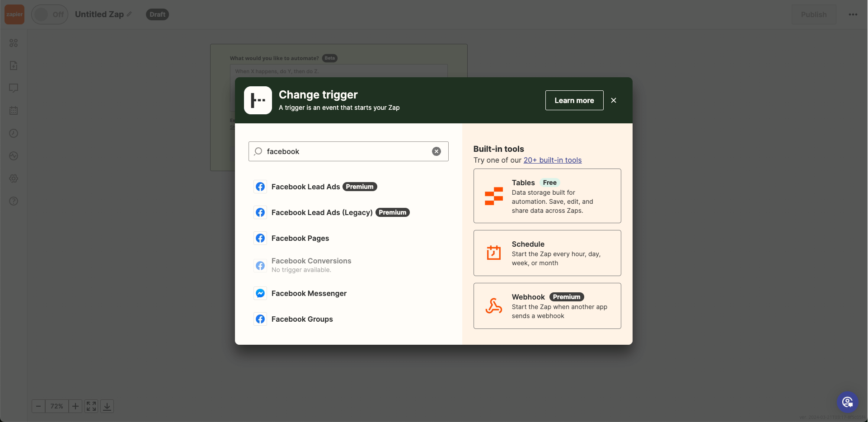Screen dimensions: 868x422
Task: Click the Zapier logo home icon
Action: click(14, 14)
